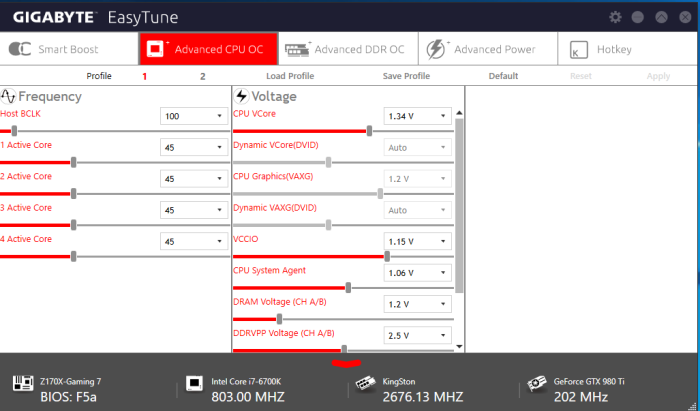The width and height of the screenshot is (700, 411).
Task: Click the Reset button
Action: 581,76
